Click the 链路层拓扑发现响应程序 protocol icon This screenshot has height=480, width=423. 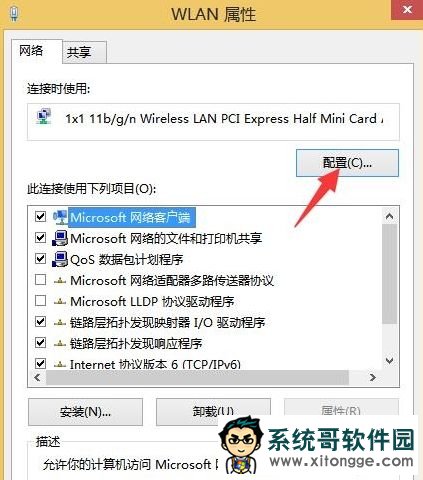click(x=60, y=343)
